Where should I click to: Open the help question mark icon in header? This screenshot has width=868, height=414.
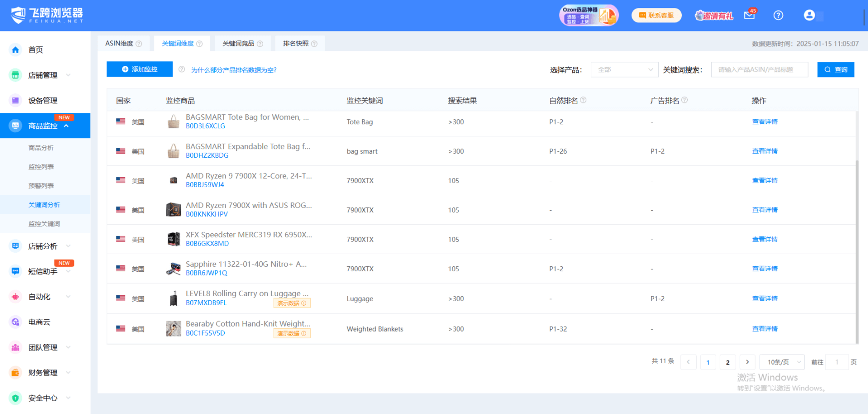click(x=778, y=15)
